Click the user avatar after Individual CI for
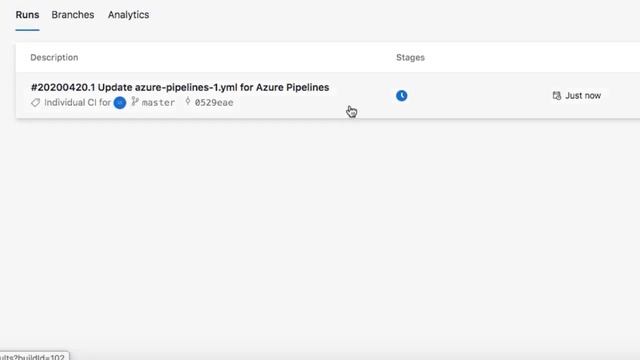This screenshot has width=640, height=360. 120,103
